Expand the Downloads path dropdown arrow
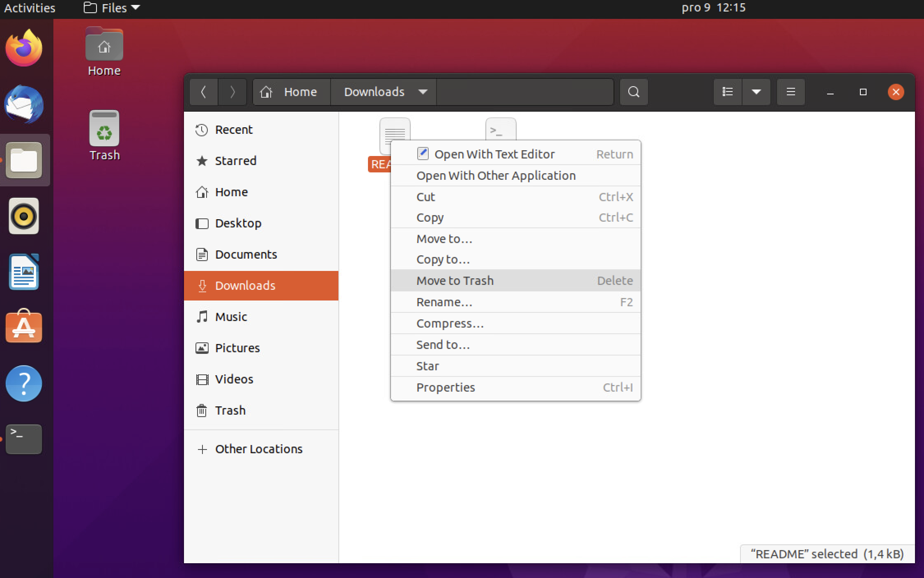Image resolution: width=924 pixels, height=578 pixels. [x=423, y=92]
